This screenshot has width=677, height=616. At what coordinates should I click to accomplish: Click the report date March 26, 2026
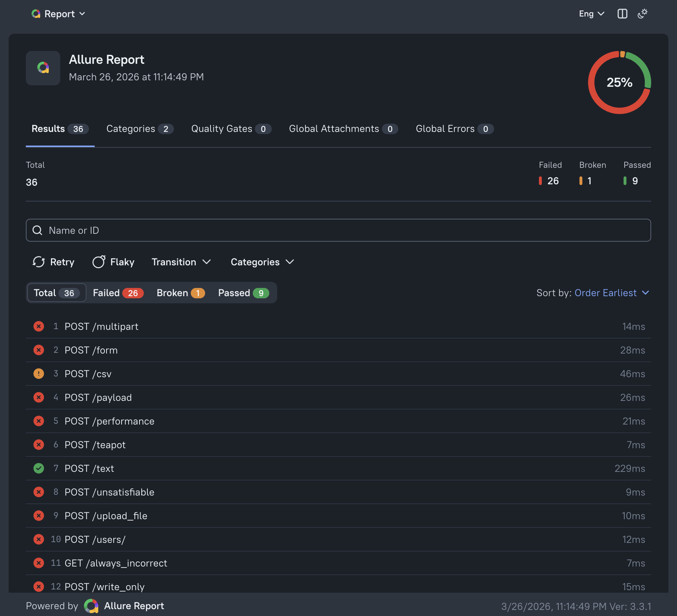(136, 77)
